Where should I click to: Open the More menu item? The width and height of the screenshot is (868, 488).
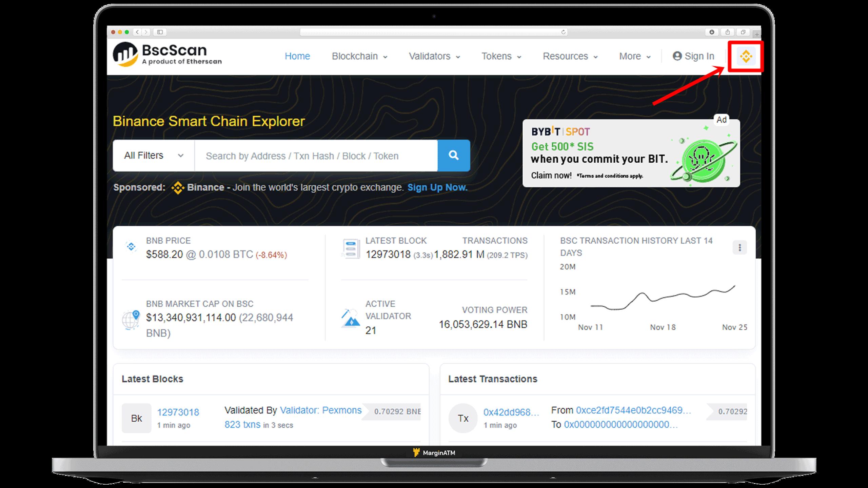tap(634, 56)
